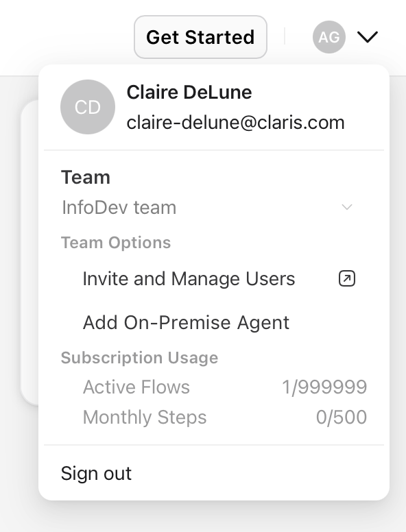The image size is (406, 532).
Task: Click the Subscription Usage heading
Action: tap(139, 358)
